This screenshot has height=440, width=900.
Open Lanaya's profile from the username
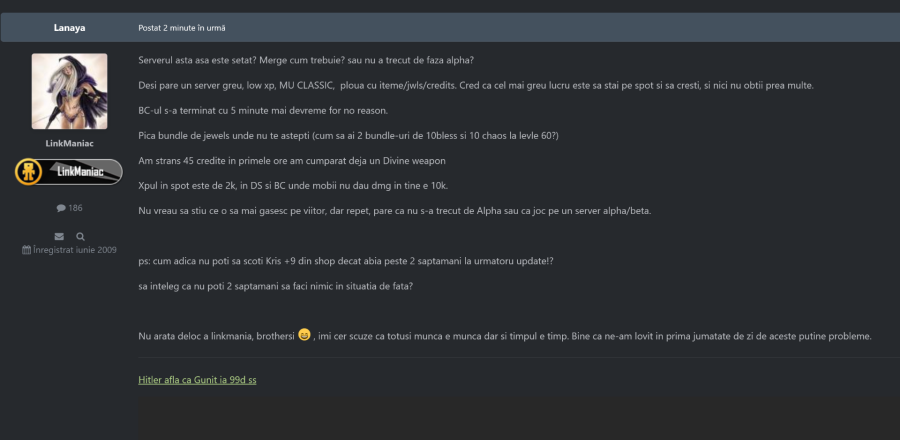click(x=68, y=27)
